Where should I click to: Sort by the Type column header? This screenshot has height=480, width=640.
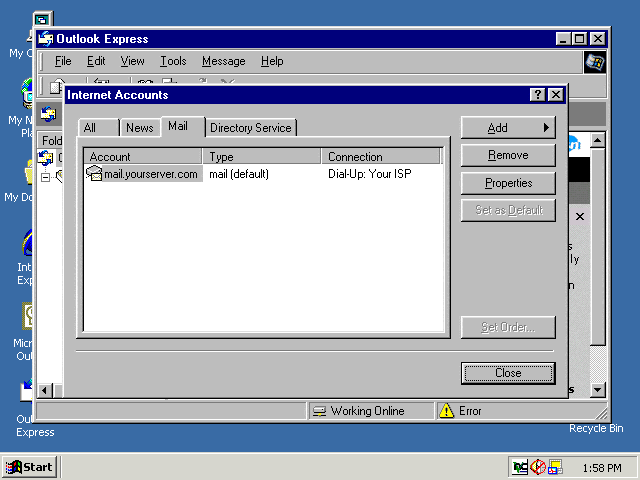262,157
